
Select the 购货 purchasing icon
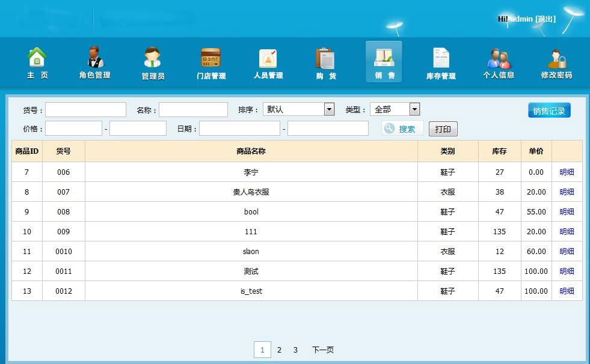pos(325,60)
